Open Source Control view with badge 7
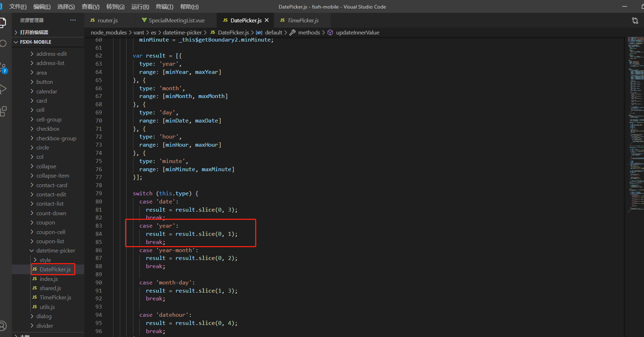Viewport: 644px width, 337px height. pyautogui.click(x=4, y=67)
